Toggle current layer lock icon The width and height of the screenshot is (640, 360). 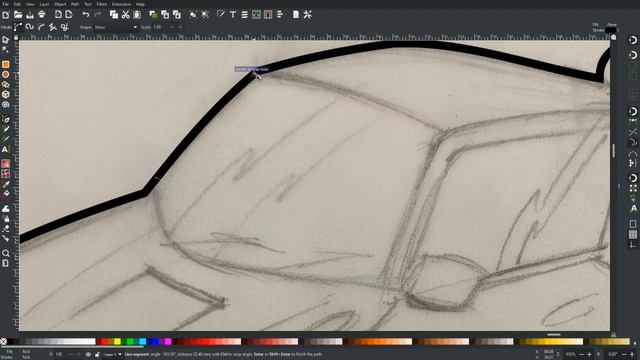point(97,355)
